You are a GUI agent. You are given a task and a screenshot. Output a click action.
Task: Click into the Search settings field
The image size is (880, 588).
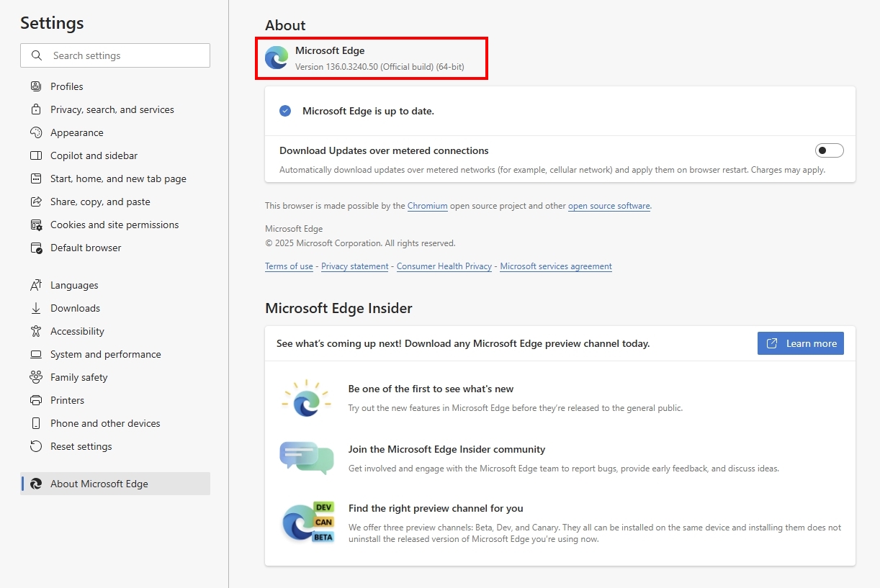click(115, 55)
